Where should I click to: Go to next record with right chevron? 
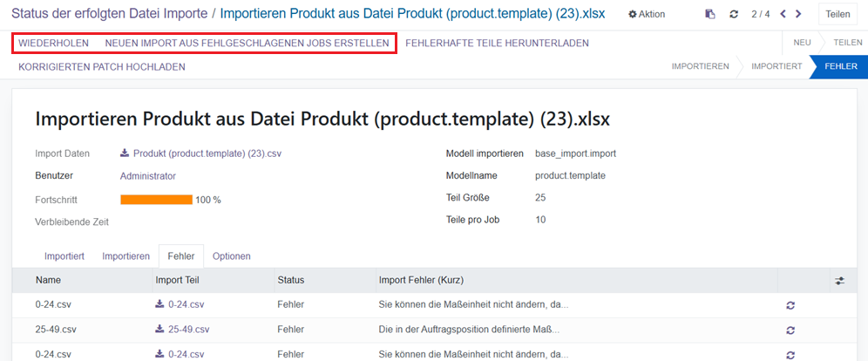pyautogui.click(x=798, y=14)
